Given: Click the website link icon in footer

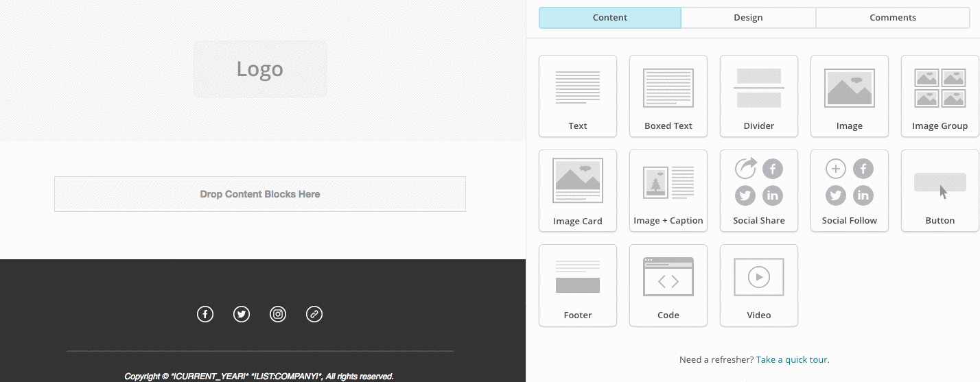Looking at the screenshot, I should (x=314, y=314).
